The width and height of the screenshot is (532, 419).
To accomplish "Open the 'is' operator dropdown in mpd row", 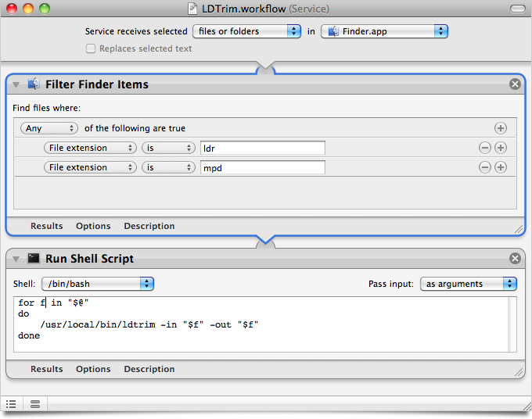I will tap(169, 167).
